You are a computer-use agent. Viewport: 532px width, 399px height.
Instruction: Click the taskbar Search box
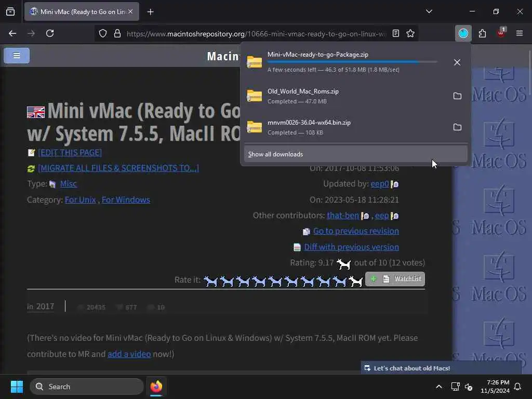pos(87,387)
